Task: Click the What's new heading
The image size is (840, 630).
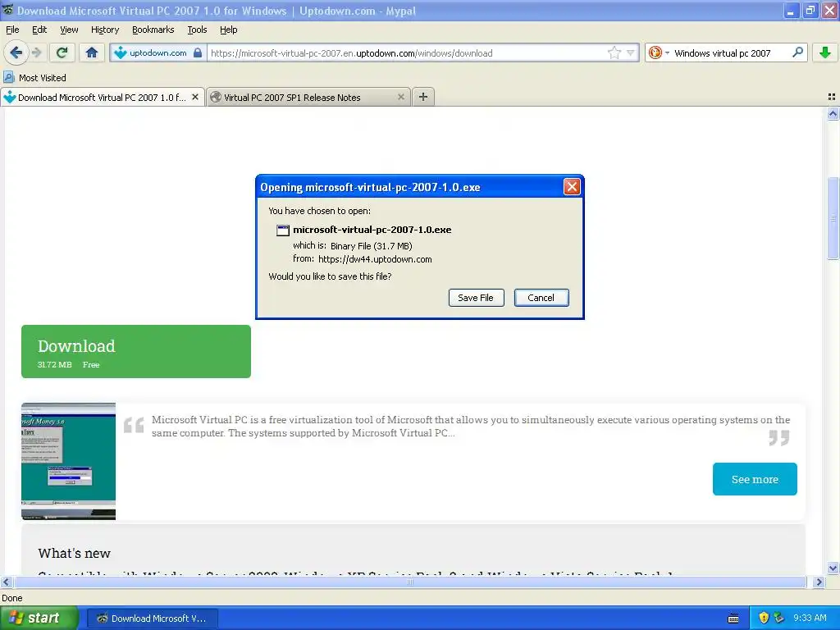Action: (x=74, y=553)
